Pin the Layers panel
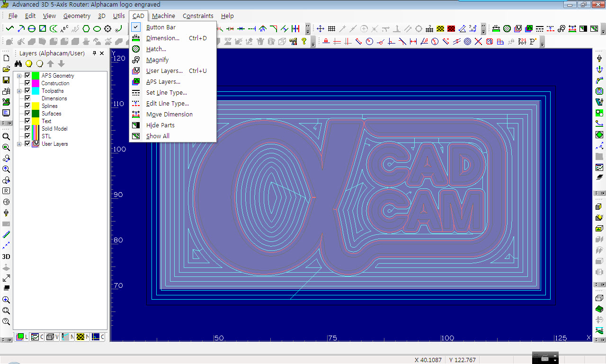The width and height of the screenshot is (606, 364). click(94, 53)
